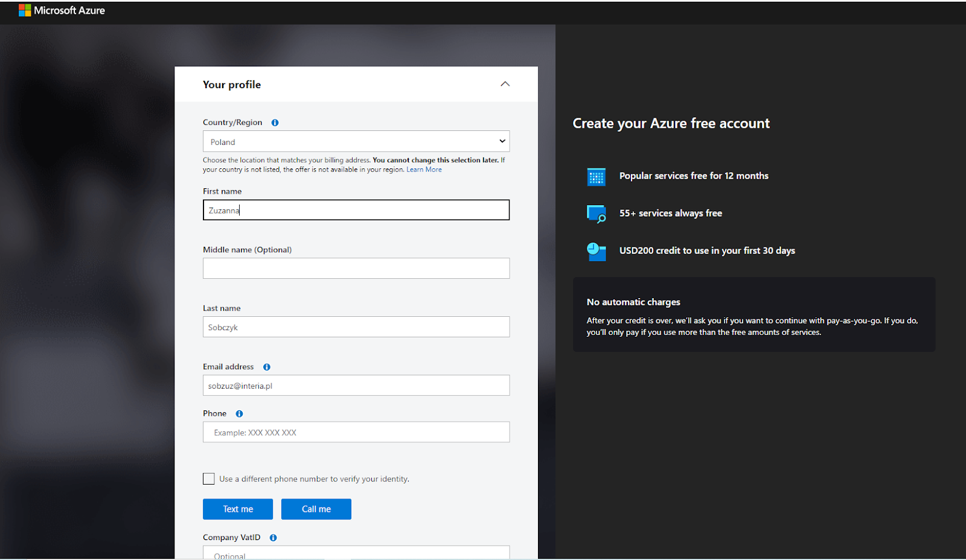Click into the Phone number input field
This screenshot has height=560, width=966.
[x=356, y=432]
